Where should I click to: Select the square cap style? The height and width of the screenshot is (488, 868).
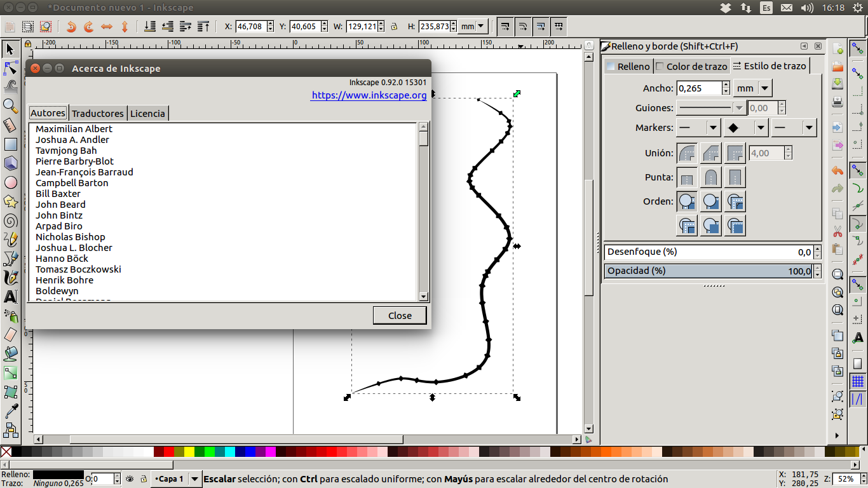point(735,177)
